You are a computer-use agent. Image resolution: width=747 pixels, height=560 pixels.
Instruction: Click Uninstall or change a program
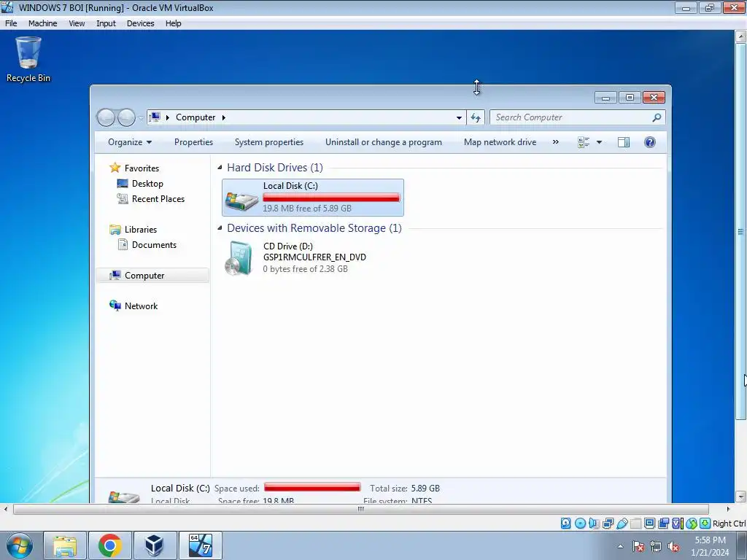point(384,142)
